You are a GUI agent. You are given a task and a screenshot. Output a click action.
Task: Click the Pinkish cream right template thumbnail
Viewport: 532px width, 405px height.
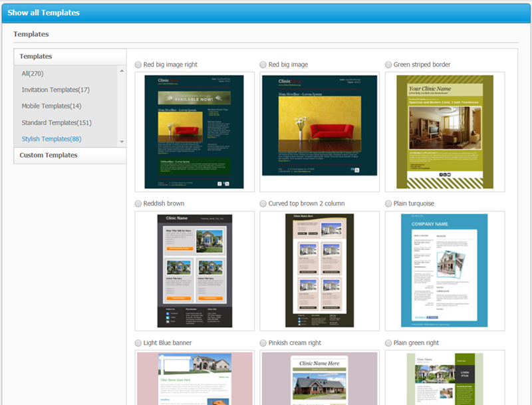pyautogui.click(x=320, y=378)
